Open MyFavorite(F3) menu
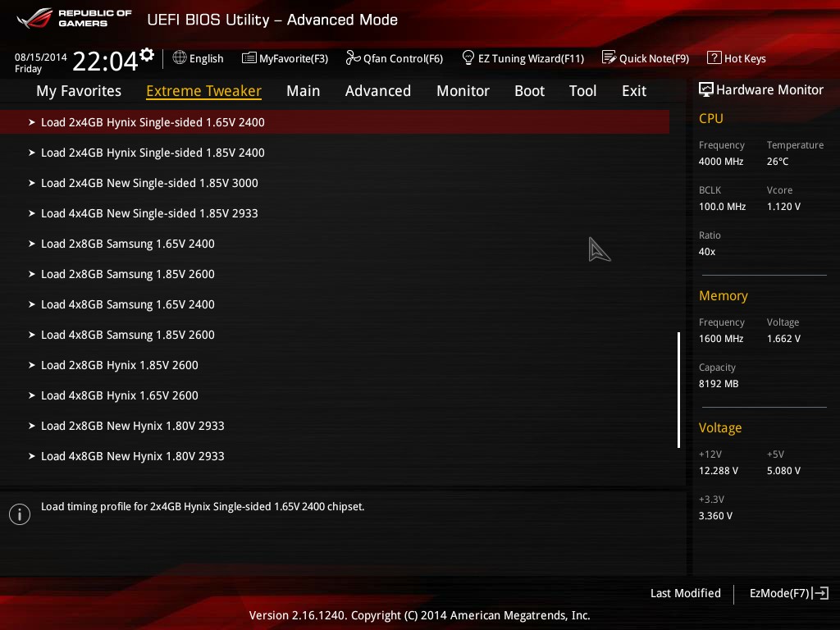The width and height of the screenshot is (840, 630). 294,58
